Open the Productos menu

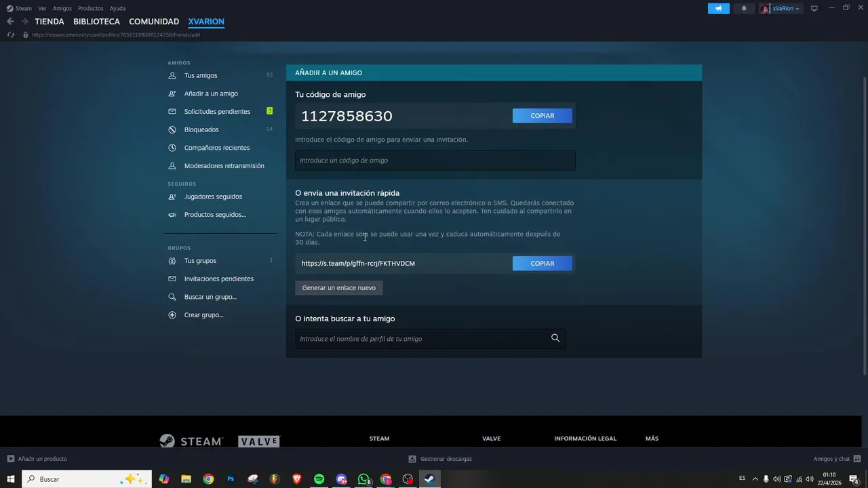point(91,8)
